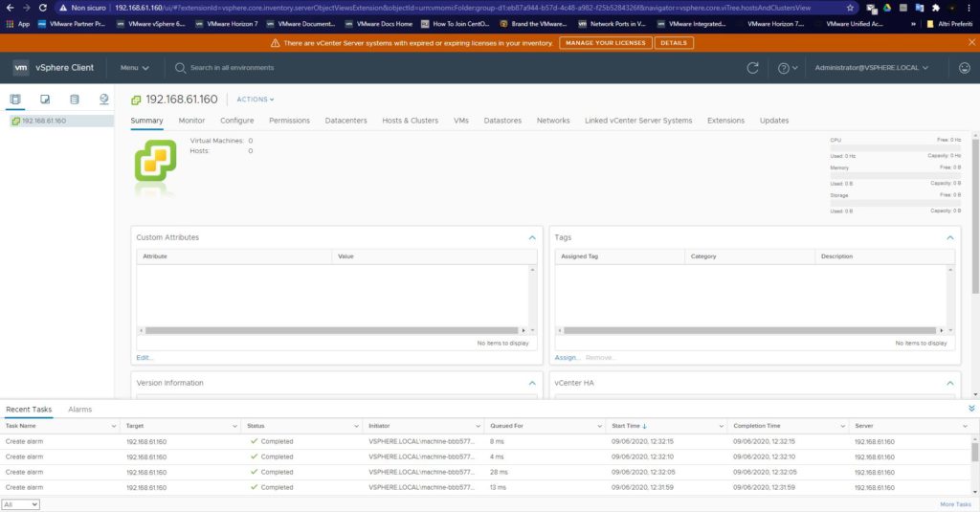Click the browser reload button

point(42,8)
